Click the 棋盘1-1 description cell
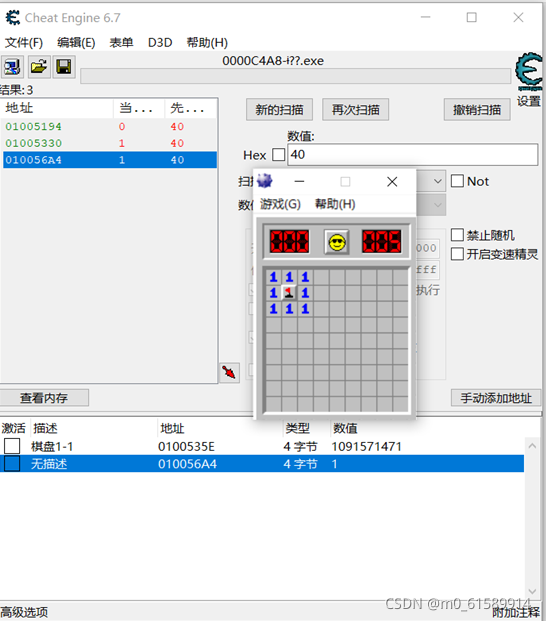The height and width of the screenshot is (621, 546). (52, 446)
